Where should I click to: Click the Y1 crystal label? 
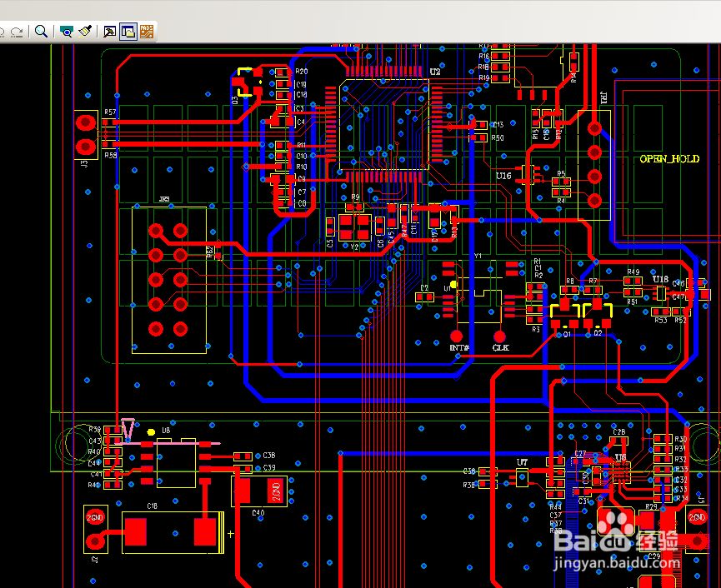(x=478, y=256)
